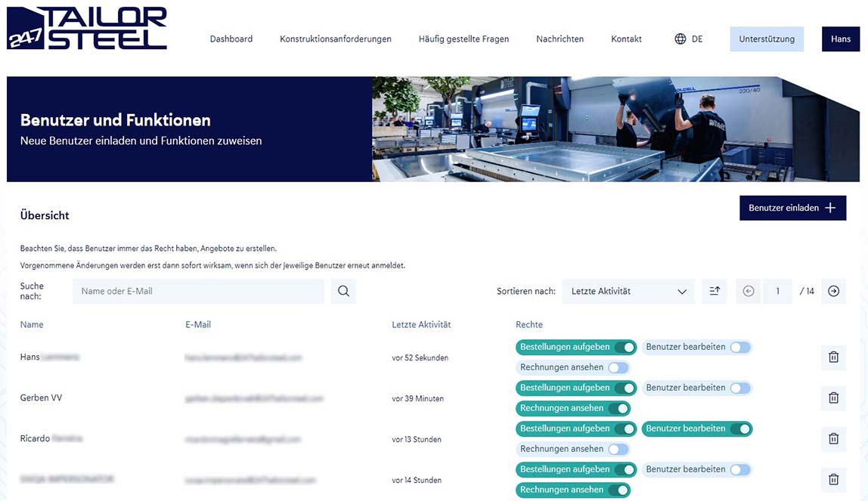Click the 'Name oder E-Mail' search field

pos(198,291)
